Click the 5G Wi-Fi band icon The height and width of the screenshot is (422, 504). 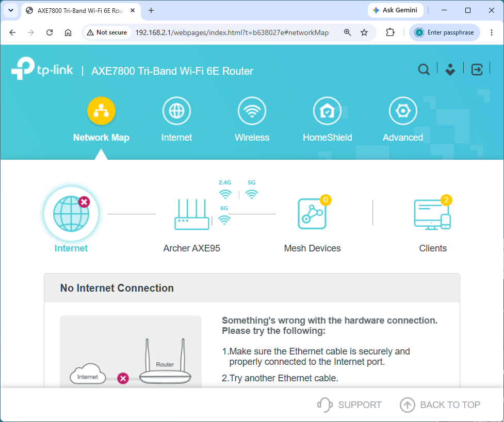pos(251,194)
